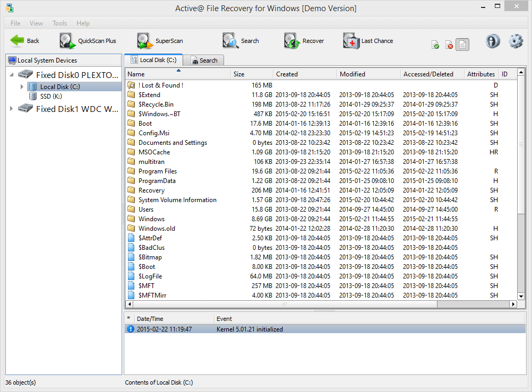Click the file list scroll down arrow
This screenshot has height=392, width=532.
click(521, 296)
